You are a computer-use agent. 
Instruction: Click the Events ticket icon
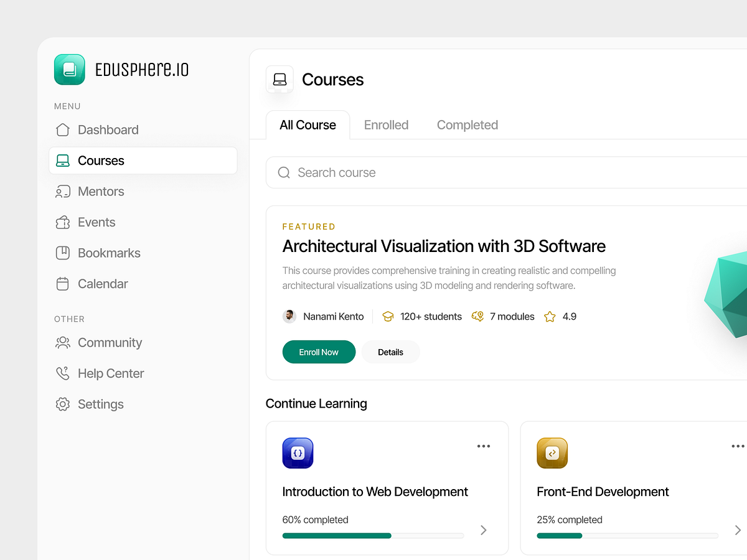(x=63, y=222)
